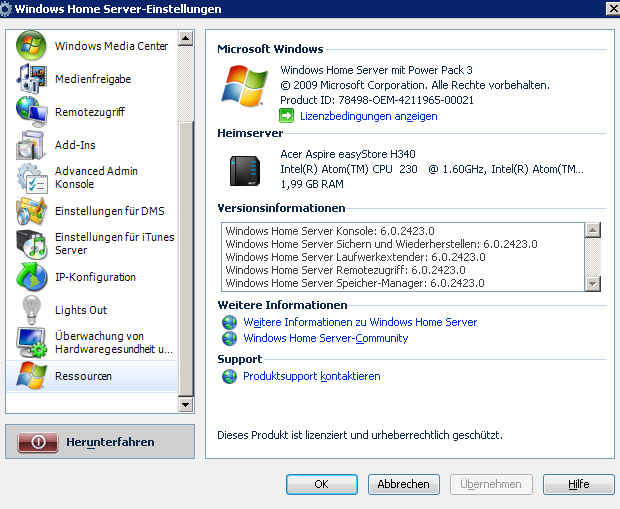Open Weitere Informationen zu Windows Home Server

[x=360, y=322]
